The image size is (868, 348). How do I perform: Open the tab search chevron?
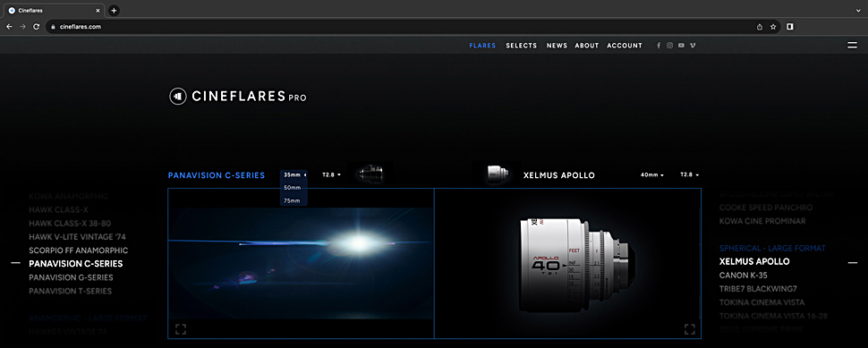pos(858,11)
